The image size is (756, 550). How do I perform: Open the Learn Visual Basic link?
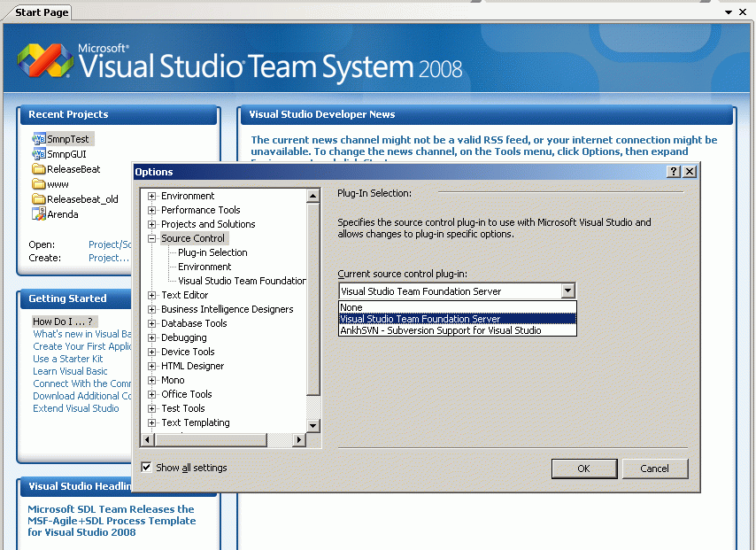click(x=71, y=371)
